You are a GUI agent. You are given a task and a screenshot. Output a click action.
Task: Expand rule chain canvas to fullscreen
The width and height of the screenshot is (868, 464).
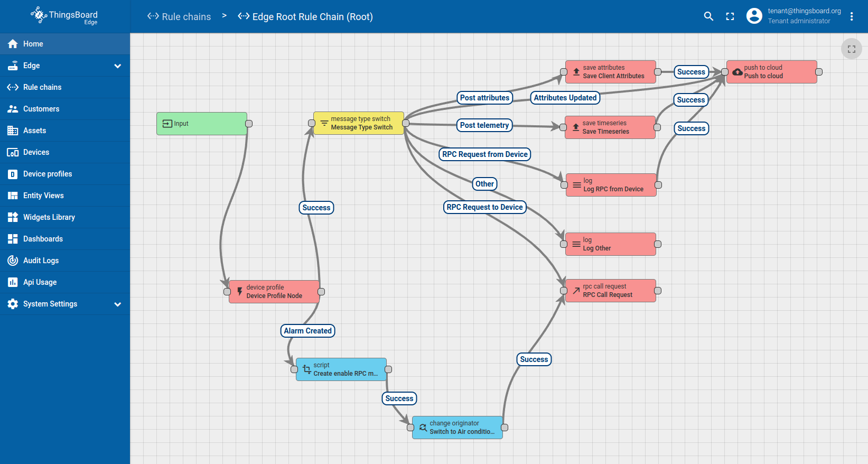pos(851,49)
